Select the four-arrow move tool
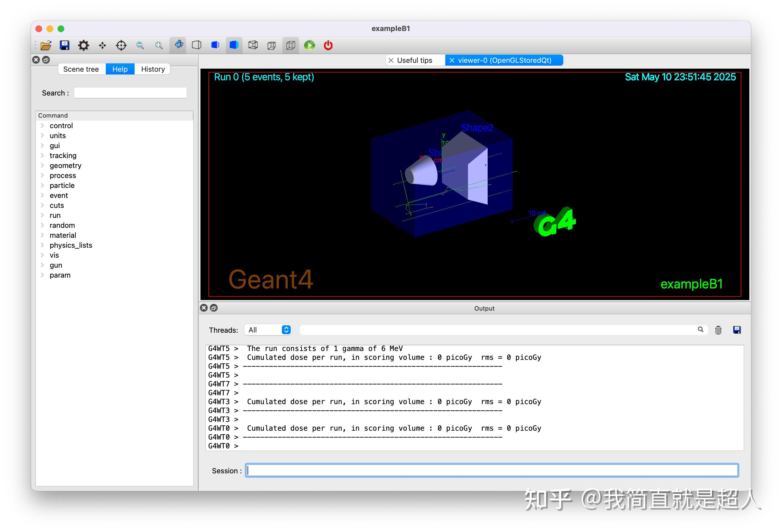The image size is (782, 532). tap(102, 45)
